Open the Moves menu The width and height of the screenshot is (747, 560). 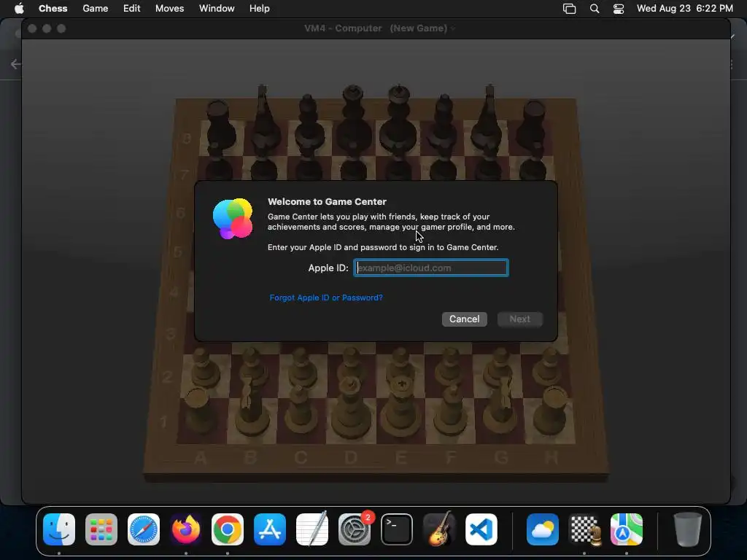coord(169,9)
